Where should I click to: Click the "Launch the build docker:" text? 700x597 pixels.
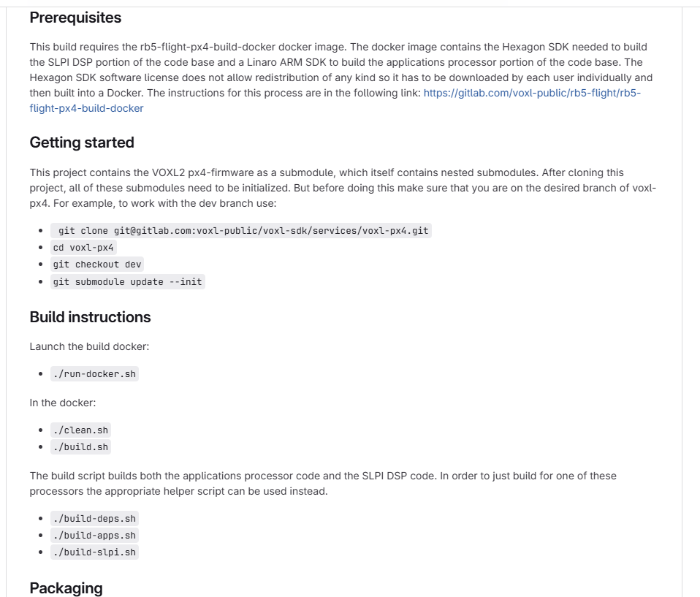pos(89,346)
